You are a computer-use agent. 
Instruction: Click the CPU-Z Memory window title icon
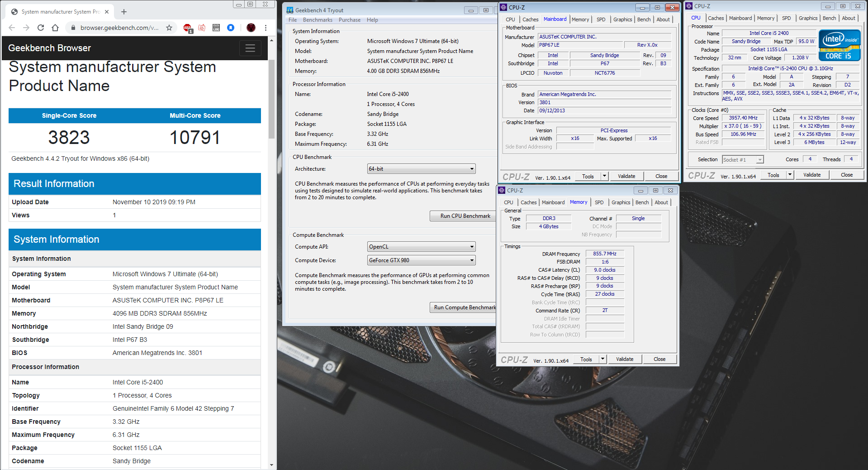pos(502,190)
